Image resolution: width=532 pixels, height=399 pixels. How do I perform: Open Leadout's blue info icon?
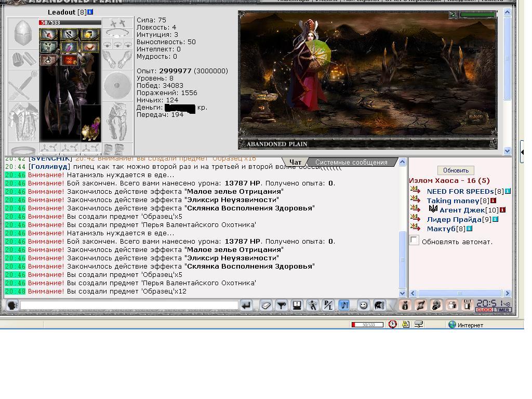coord(90,12)
